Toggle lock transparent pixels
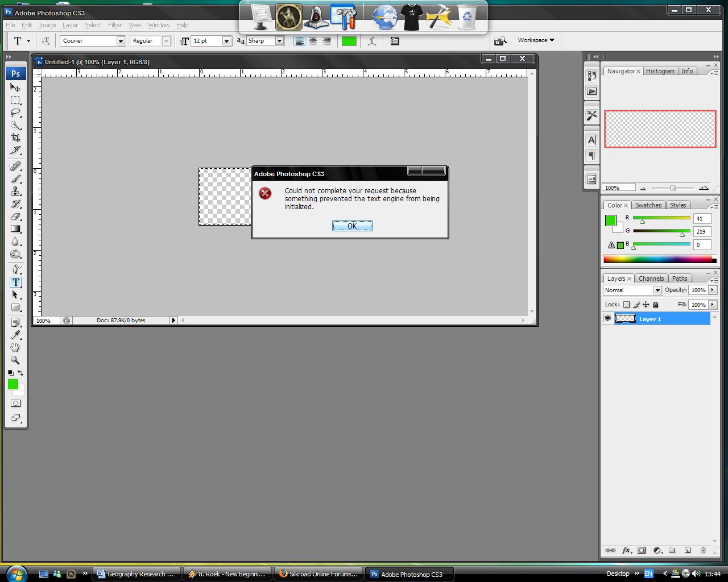728x582 pixels. click(x=626, y=305)
